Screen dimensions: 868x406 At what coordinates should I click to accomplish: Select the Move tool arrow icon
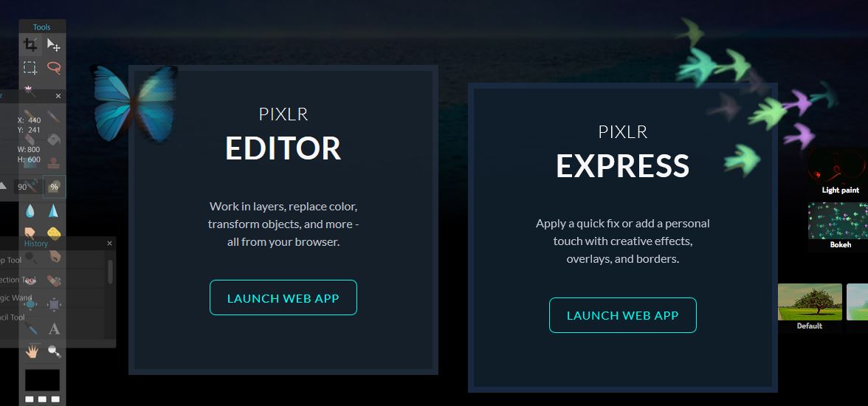click(x=54, y=44)
